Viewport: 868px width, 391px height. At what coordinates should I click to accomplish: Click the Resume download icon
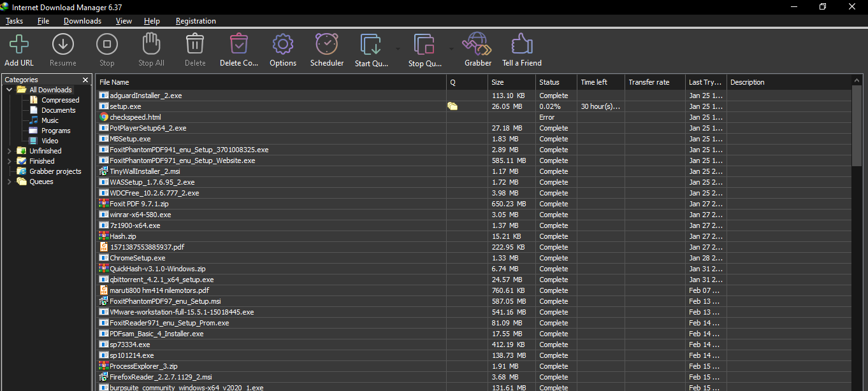coord(62,45)
